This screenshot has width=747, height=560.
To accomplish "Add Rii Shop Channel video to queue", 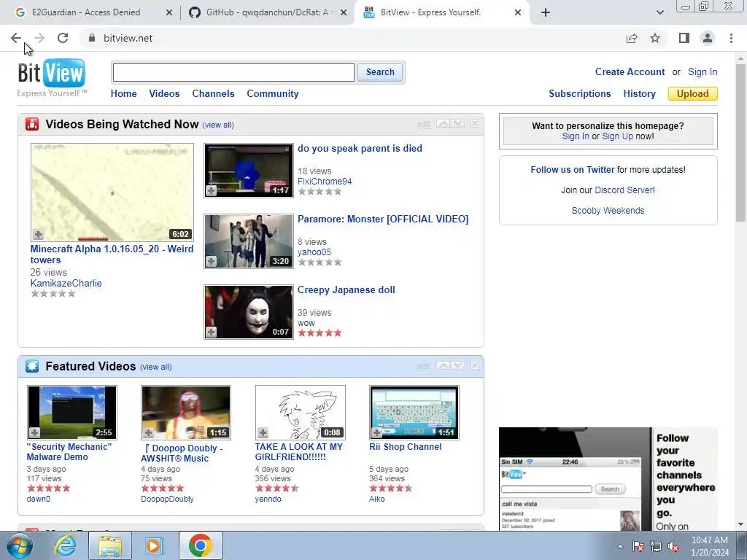I will tap(377, 432).
